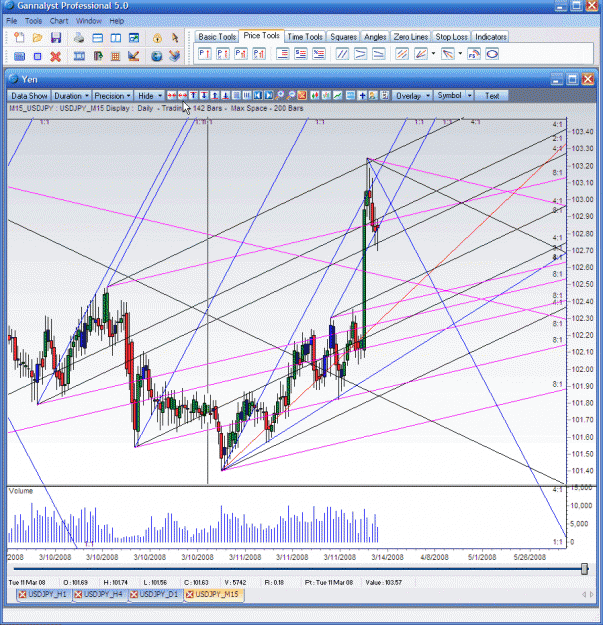The width and height of the screenshot is (603, 625).
Task: Click the ellipse tool icon
Action: point(492,54)
